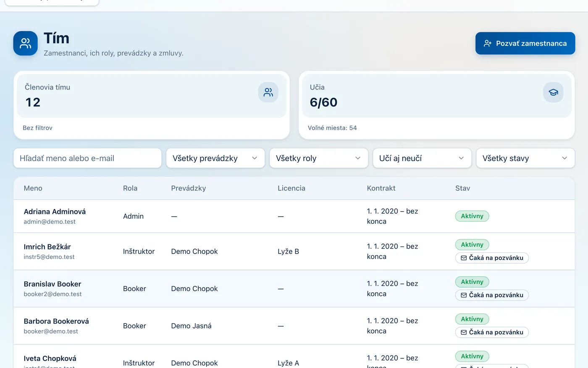Click the envelope icon in Imrich Bežkár's row
588x368 pixels.
point(464,258)
